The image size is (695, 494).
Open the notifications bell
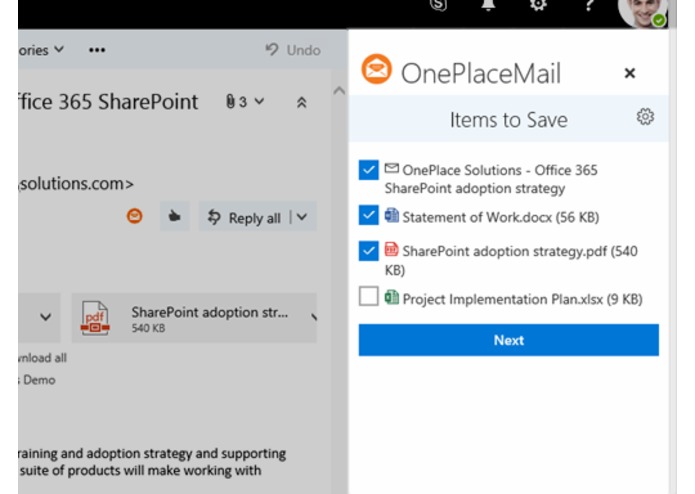point(488,4)
